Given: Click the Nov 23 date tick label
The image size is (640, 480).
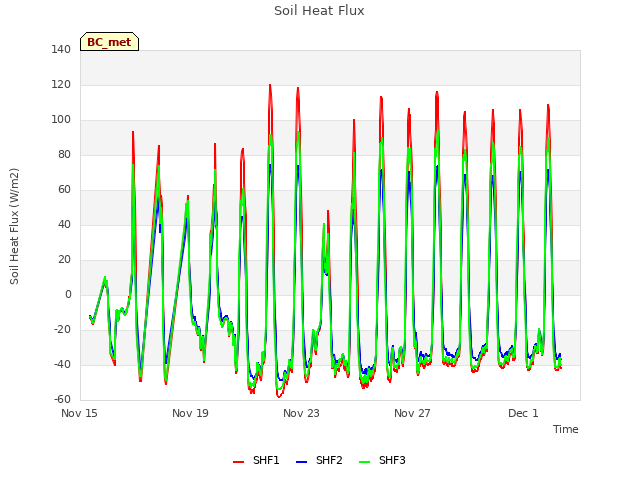Looking at the screenshot, I should tap(301, 413).
